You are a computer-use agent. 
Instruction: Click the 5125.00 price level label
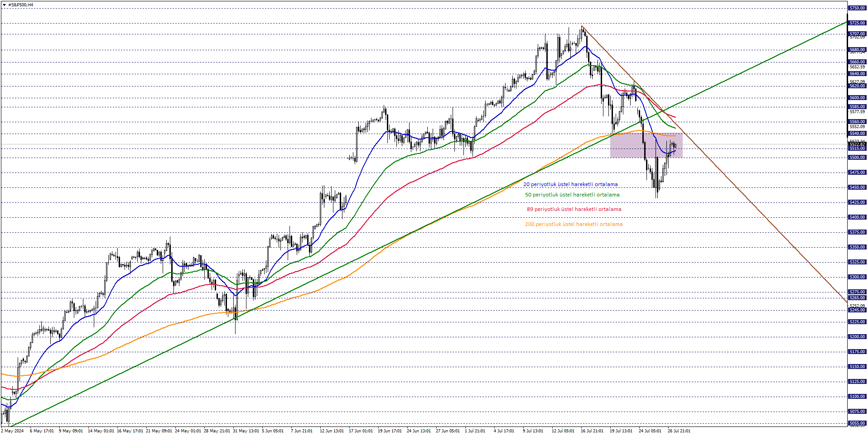click(x=857, y=382)
